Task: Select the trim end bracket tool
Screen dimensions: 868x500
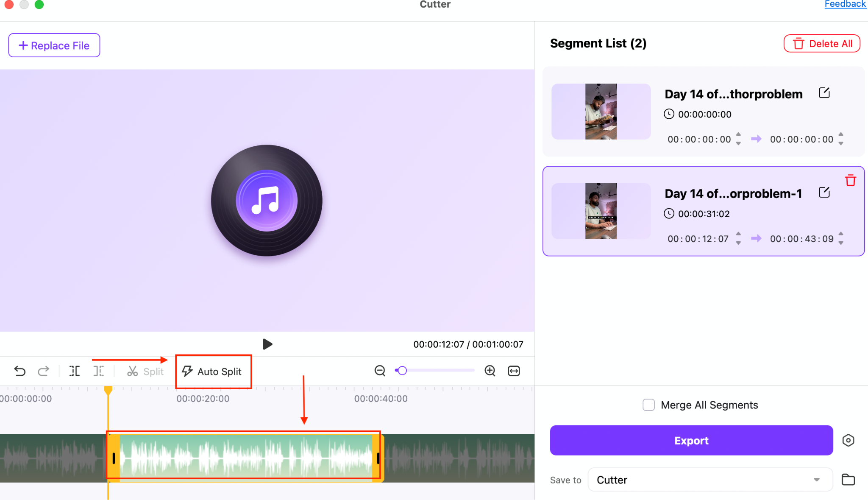Action: 98,371
